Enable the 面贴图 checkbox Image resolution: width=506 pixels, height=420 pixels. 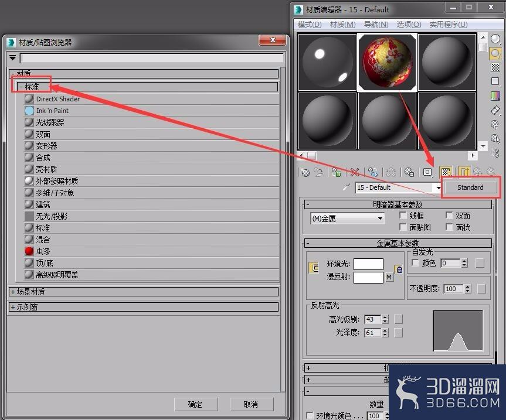pyautogui.click(x=403, y=227)
